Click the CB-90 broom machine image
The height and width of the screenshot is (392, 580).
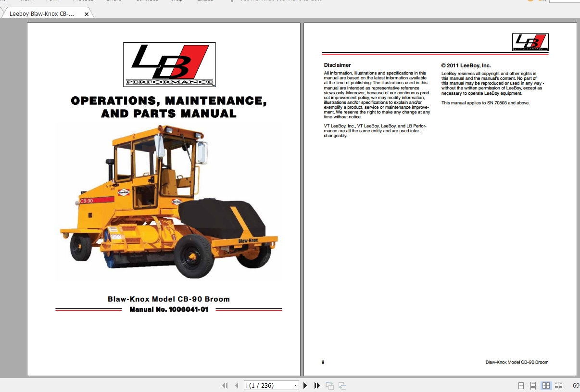tap(169, 202)
